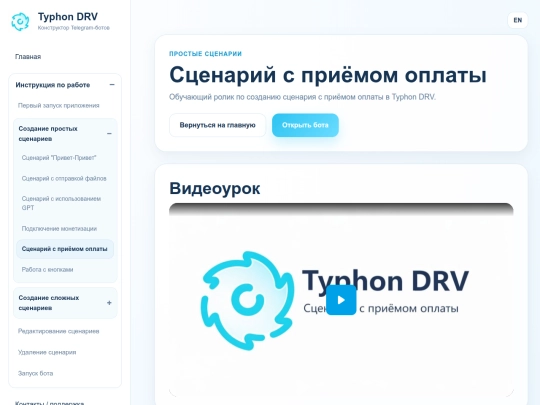Screen dimensions: 540x405
Task: Play the video lesson
Action: tap(341, 300)
